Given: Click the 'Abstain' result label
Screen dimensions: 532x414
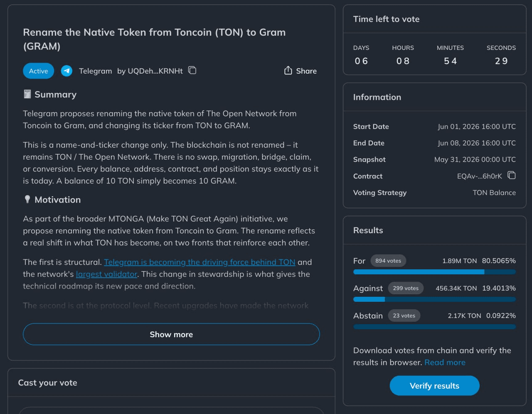Looking at the screenshot, I should point(368,315).
